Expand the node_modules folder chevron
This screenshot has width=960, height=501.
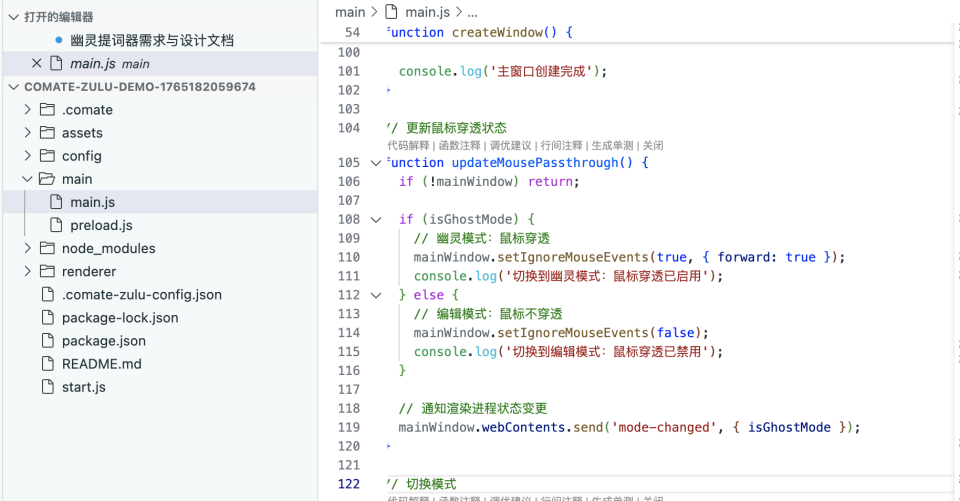(28, 248)
